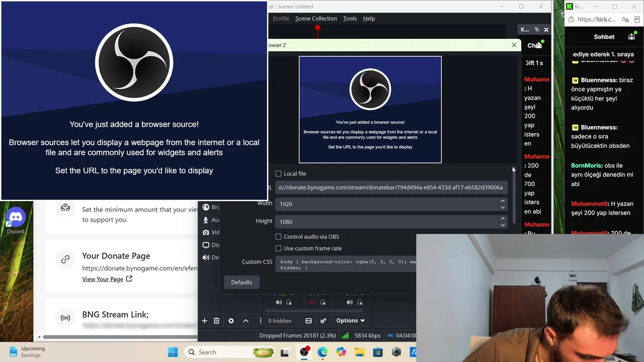Open File Explorer from the taskbar
644x362 pixels.
pyautogui.click(x=359, y=352)
